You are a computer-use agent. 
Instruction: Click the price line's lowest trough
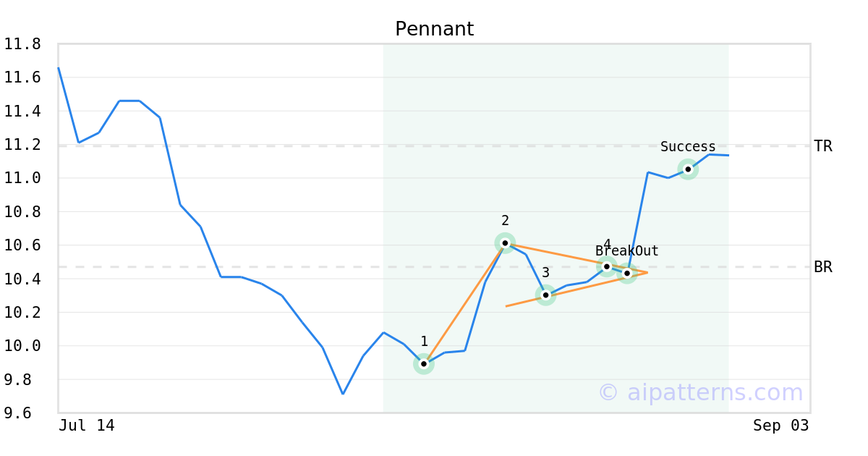(x=343, y=394)
